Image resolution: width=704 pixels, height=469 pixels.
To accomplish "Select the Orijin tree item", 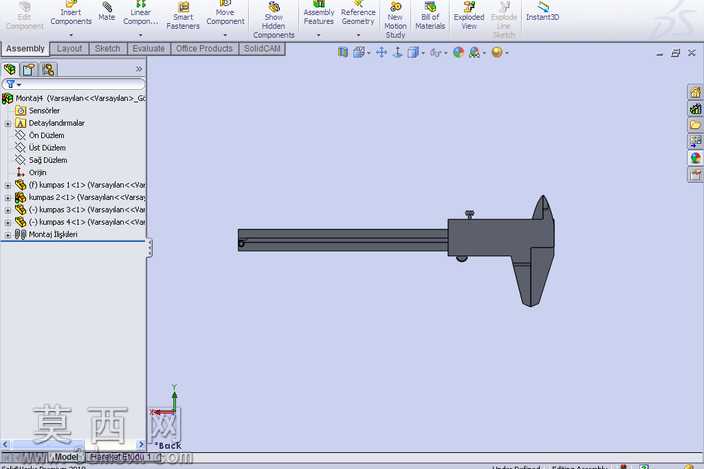I will point(31,172).
